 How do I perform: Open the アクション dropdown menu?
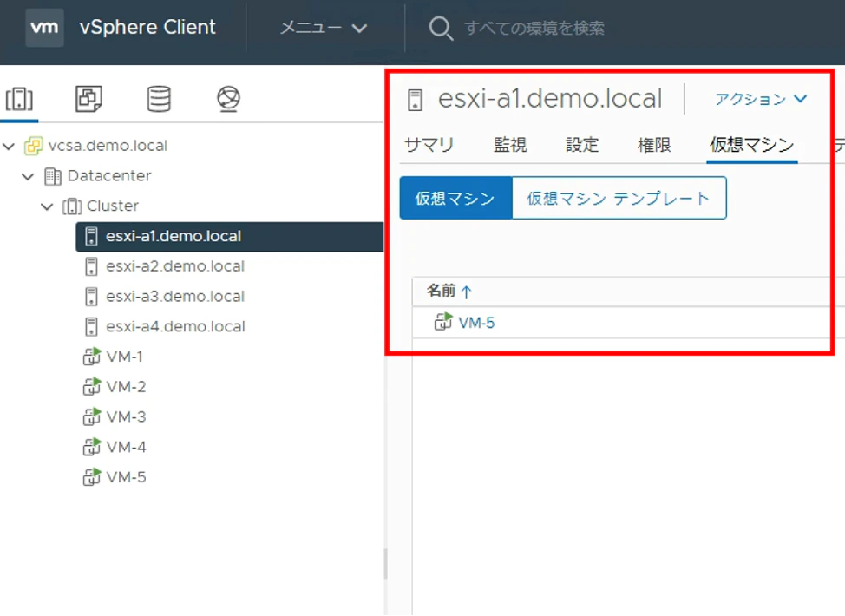[x=761, y=99]
